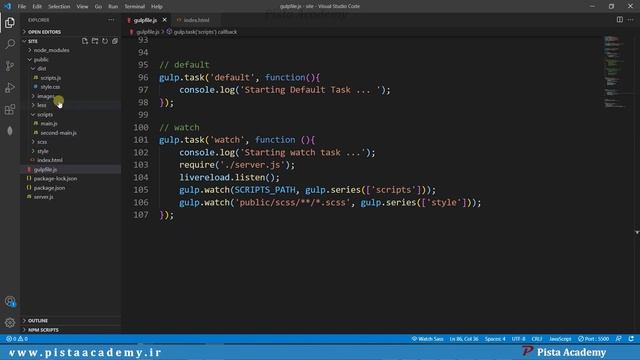Click JavaScript language mode status
640x360 pixels.
[560, 339]
